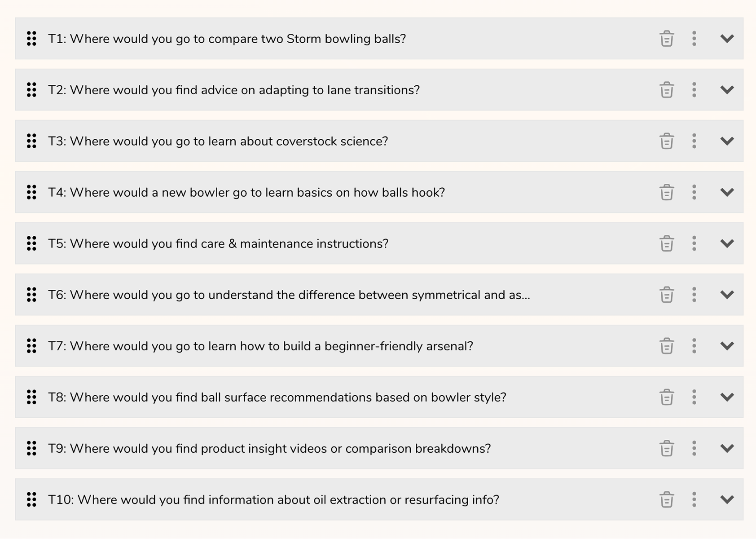The image size is (756, 539).
Task: Open more options for T4 new bowler task
Action: pyautogui.click(x=694, y=192)
